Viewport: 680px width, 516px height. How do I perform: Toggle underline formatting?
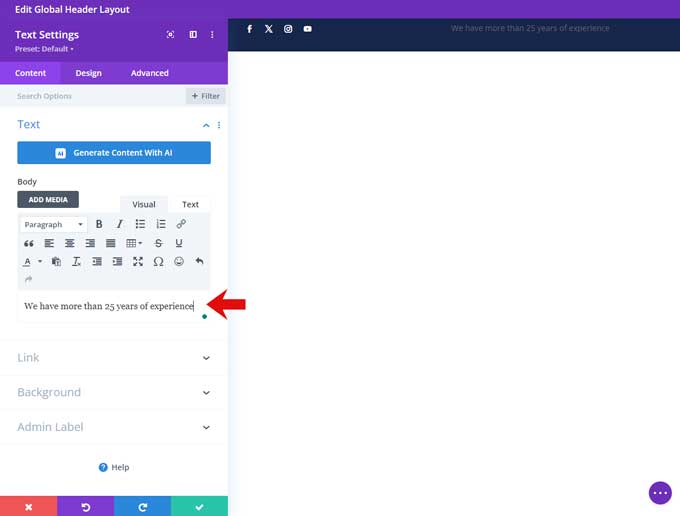pyautogui.click(x=179, y=243)
